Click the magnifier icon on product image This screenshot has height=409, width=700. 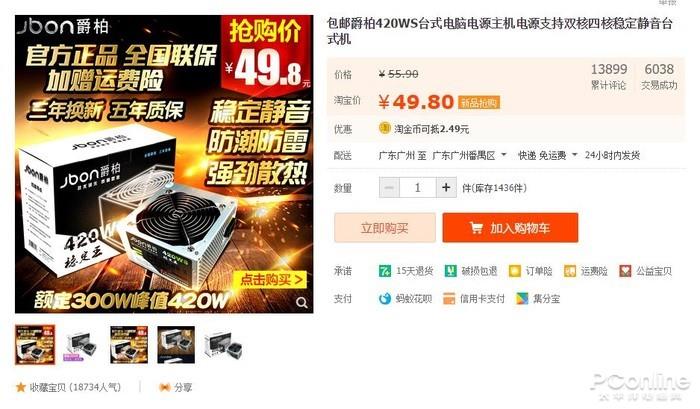pos(302,303)
